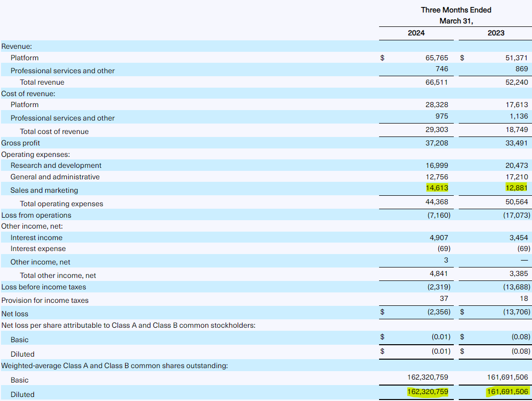Click the 'Total other income, net' label
Viewport: 532px width, 401px height.
point(58,275)
